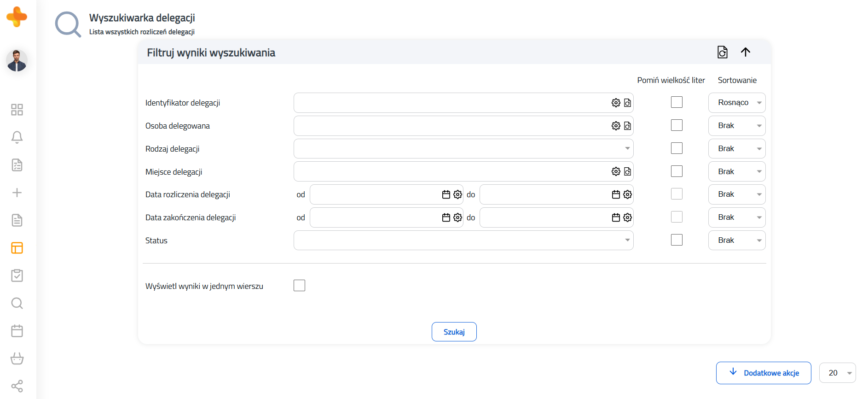Click the notifications bell icon in sidebar
The height and width of the screenshot is (399, 868).
(x=17, y=137)
